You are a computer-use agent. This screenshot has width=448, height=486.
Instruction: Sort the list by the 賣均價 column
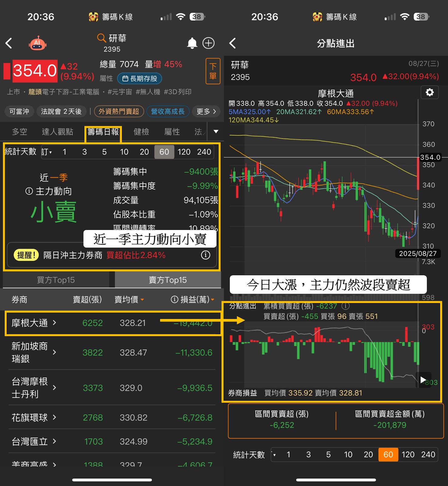[129, 300]
